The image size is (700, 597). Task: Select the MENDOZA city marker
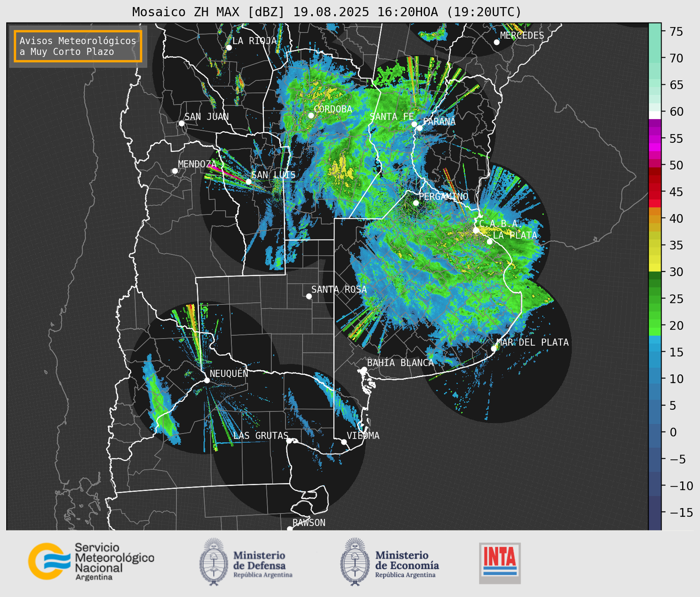click(x=175, y=171)
